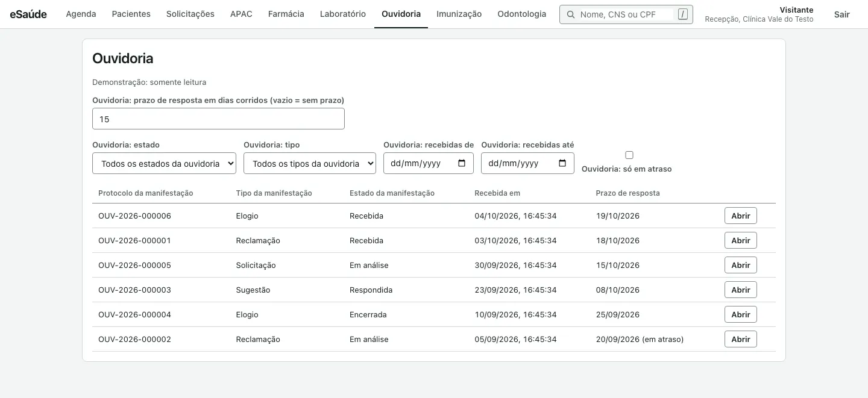Click the Solicitação type cell
Screen dimensions: 868x398
tap(256, 265)
